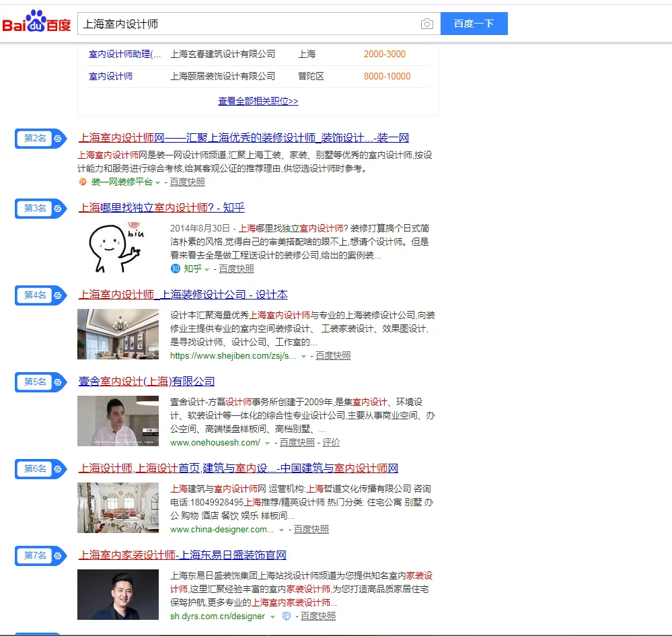Click the company name 上海颐居装饰设计有限公司
The image size is (672, 636).
[x=223, y=76]
